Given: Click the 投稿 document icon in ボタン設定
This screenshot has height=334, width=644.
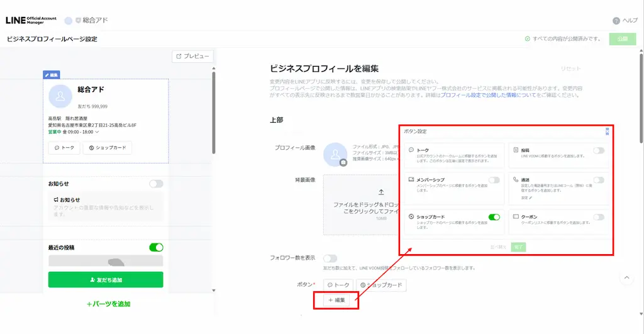Looking at the screenshot, I should click(x=516, y=150).
